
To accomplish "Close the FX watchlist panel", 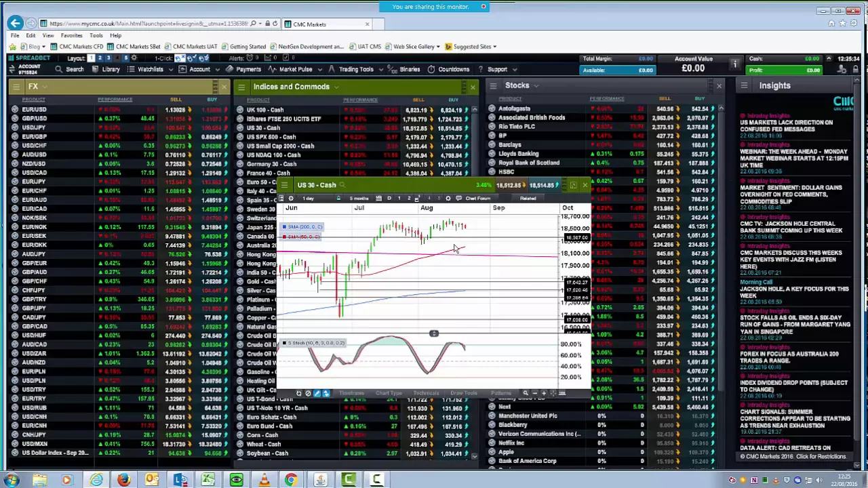I will click(224, 87).
